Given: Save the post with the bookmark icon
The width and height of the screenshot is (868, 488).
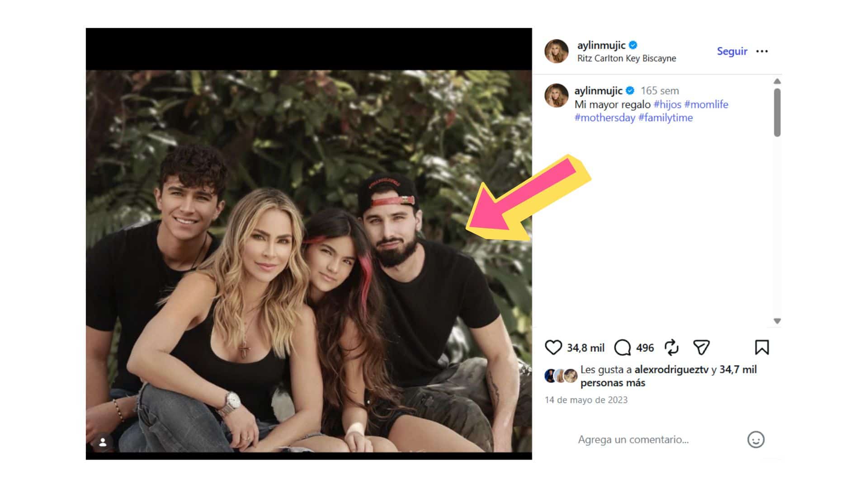Looking at the screenshot, I should [762, 347].
